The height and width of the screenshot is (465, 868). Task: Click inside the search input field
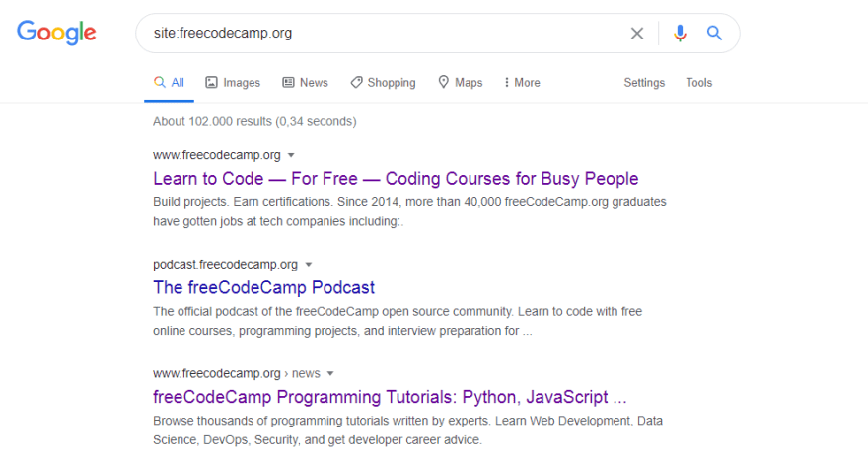[x=385, y=34]
